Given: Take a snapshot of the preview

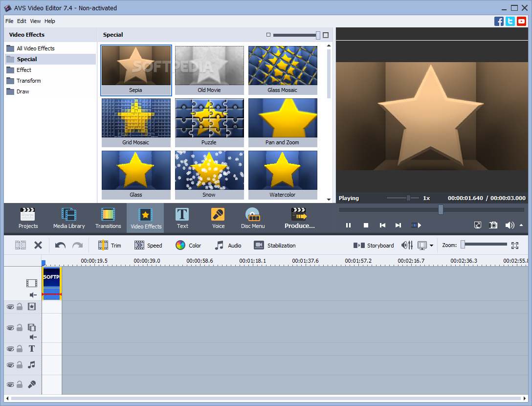Looking at the screenshot, I should [493, 225].
